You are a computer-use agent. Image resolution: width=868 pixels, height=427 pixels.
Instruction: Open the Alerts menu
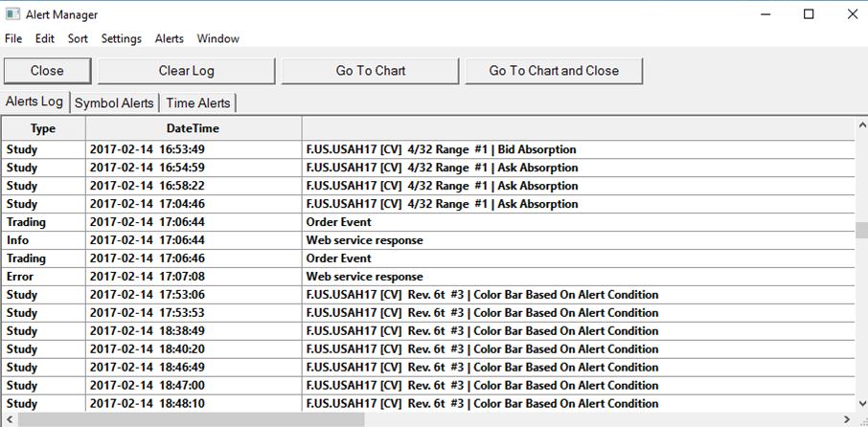click(x=170, y=39)
